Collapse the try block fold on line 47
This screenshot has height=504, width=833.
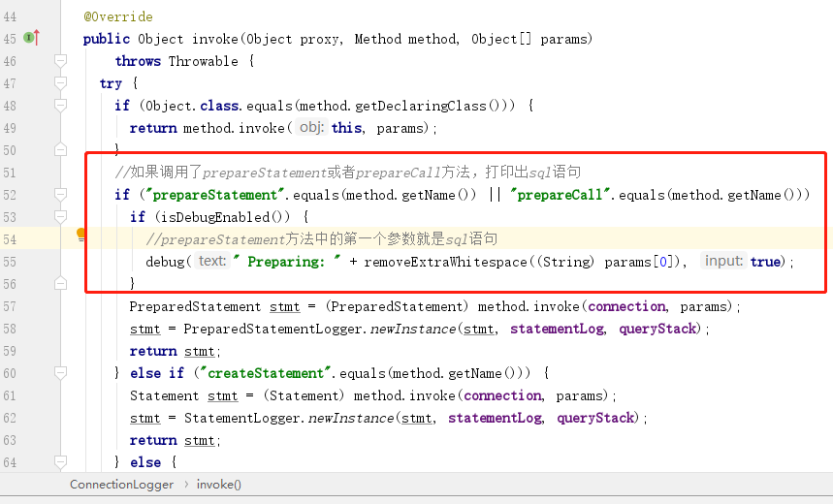pyautogui.click(x=60, y=82)
